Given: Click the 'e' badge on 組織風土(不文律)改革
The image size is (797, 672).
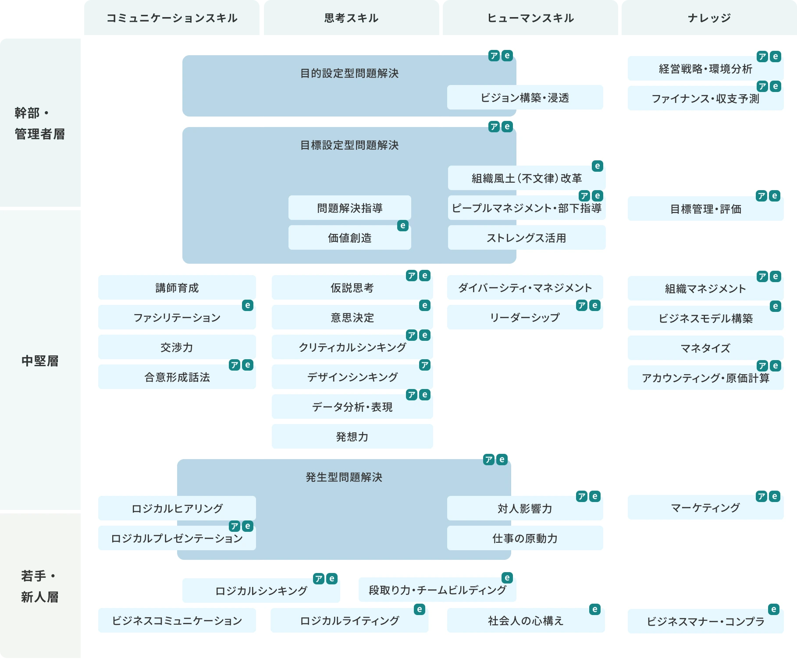Looking at the screenshot, I should (597, 166).
